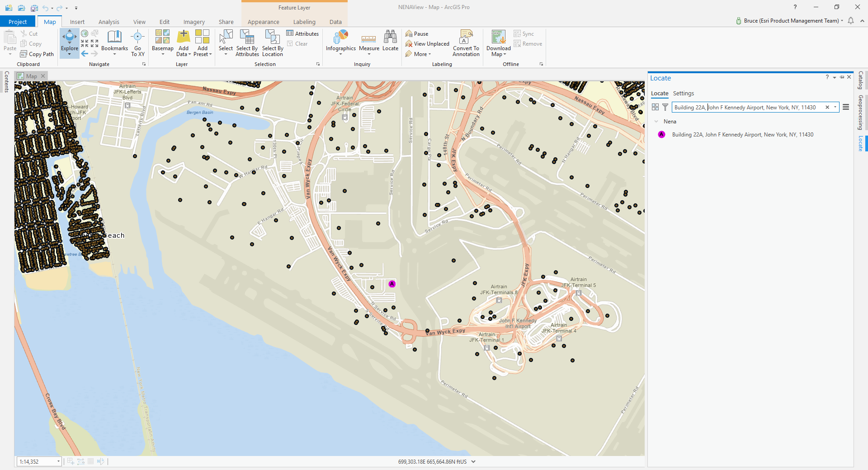Open the labeling More dropdown

(419, 54)
